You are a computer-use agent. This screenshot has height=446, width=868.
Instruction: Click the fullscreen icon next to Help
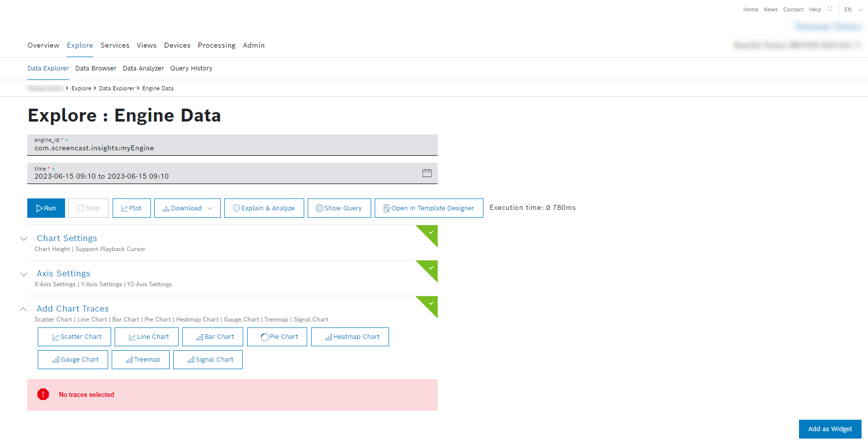pos(830,9)
